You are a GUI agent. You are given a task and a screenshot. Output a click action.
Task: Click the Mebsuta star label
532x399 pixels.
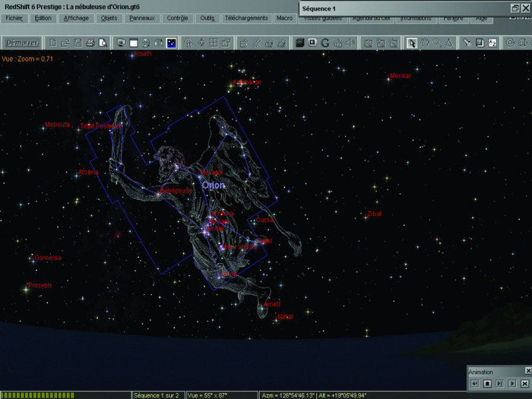tap(57, 125)
